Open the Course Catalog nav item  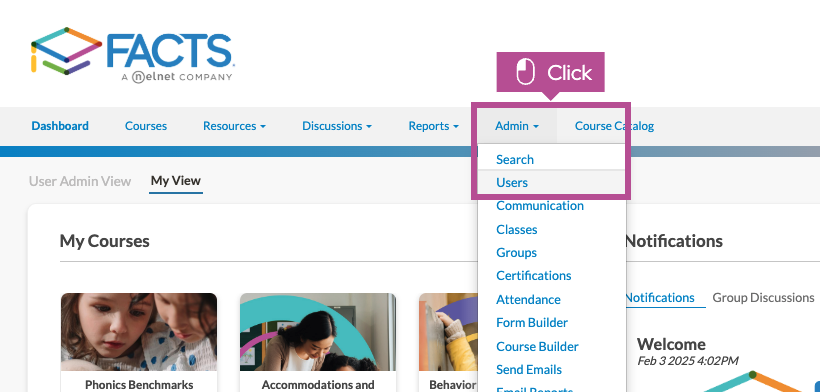[x=614, y=126]
